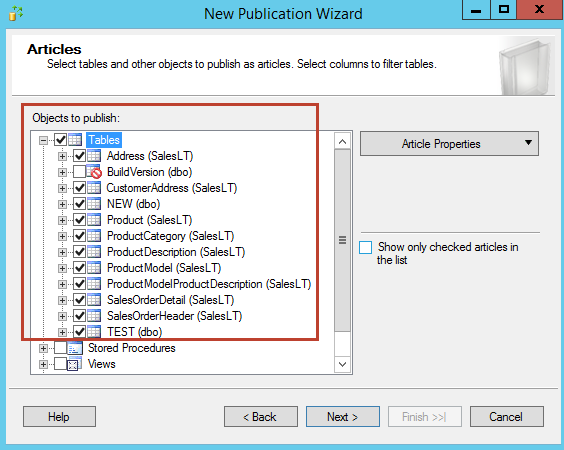
Task: Select TEST (dbo) tree item
Action: point(135,332)
